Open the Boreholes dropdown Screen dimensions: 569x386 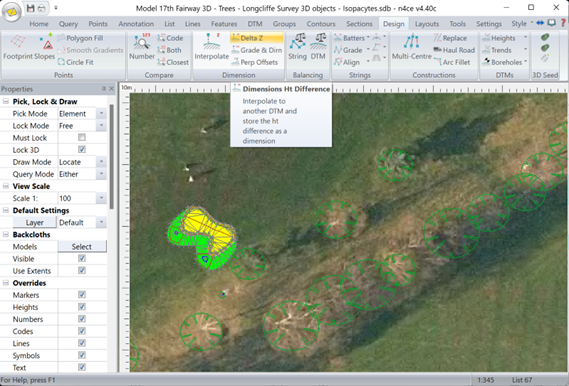coord(525,62)
